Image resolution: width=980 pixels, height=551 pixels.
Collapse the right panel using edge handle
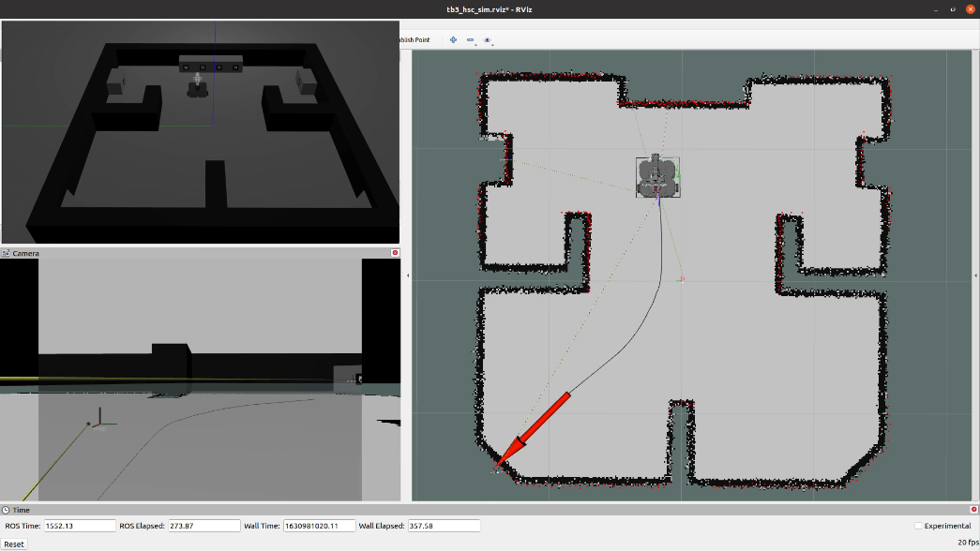(x=977, y=275)
